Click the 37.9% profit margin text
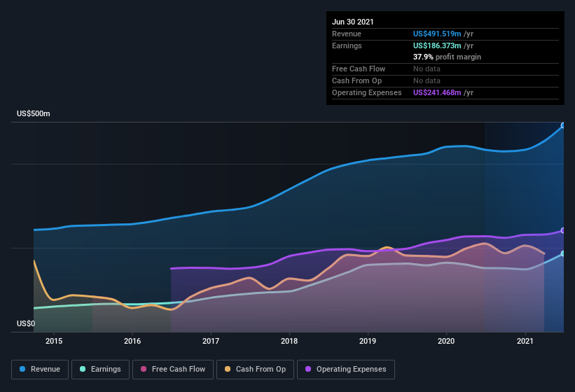 [x=447, y=57]
